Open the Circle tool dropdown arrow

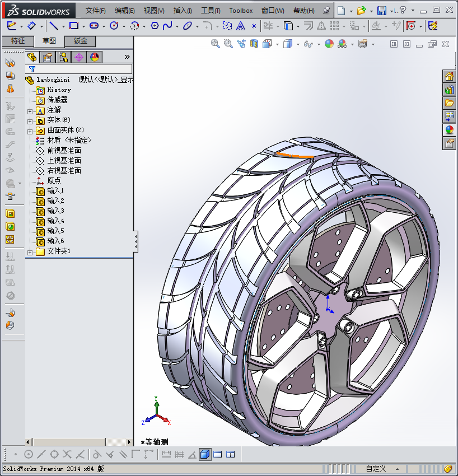tap(124, 26)
